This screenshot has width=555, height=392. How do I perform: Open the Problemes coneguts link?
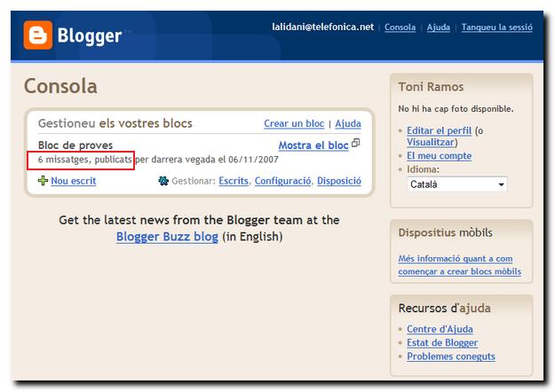(x=450, y=357)
